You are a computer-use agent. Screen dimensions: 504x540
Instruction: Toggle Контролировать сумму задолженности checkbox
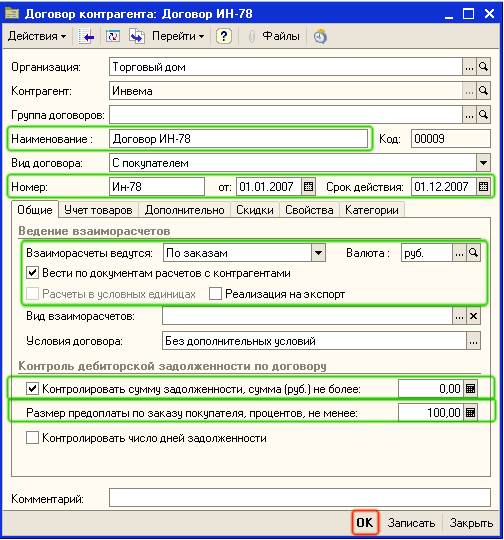[x=32, y=389]
